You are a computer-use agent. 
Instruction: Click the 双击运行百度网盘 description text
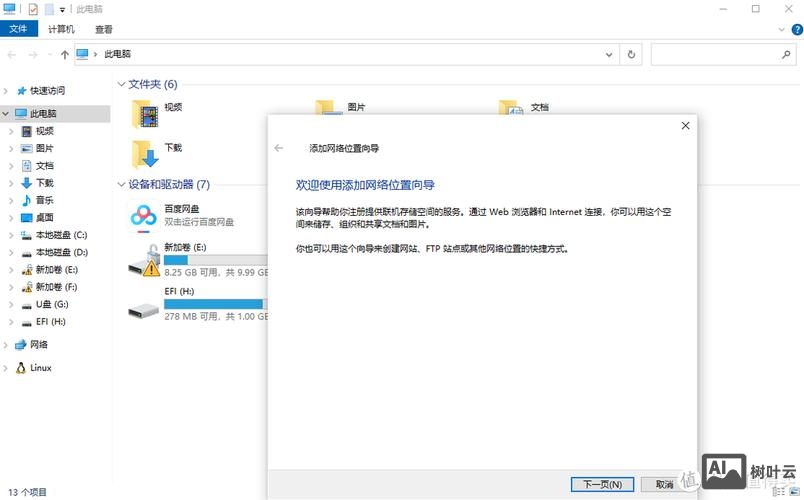(x=199, y=222)
